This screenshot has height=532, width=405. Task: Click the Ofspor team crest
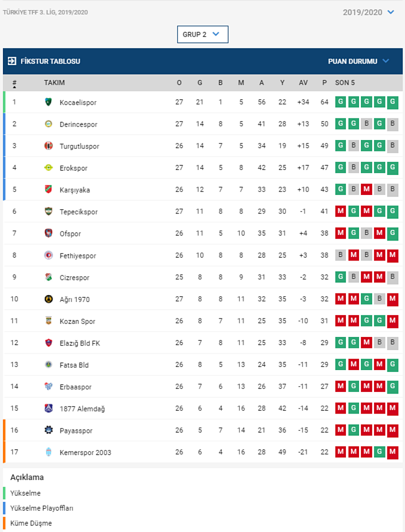coord(48,233)
